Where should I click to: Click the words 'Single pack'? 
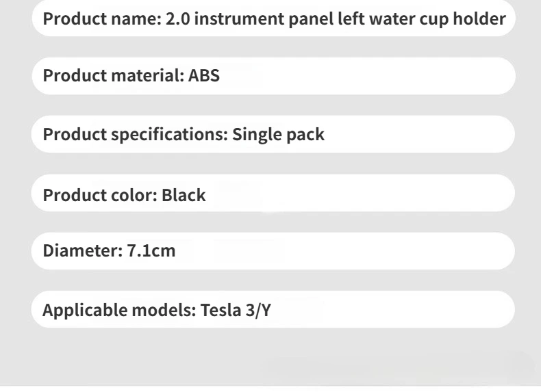point(278,135)
